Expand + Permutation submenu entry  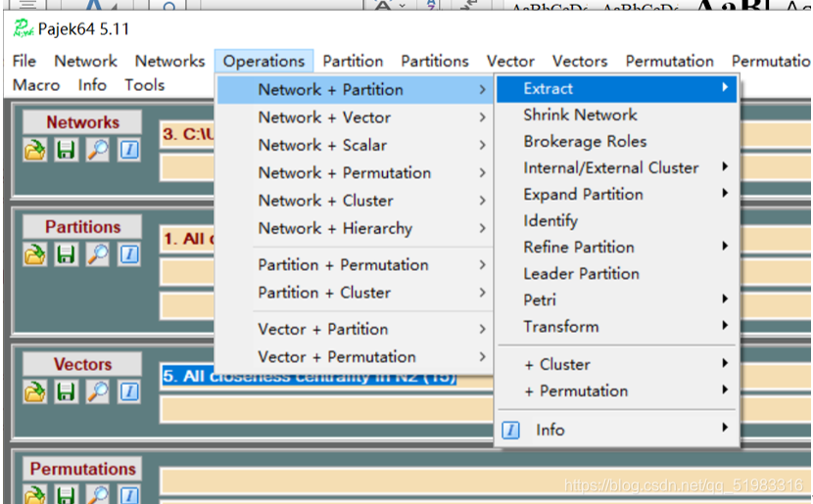click(x=616, y=391)
